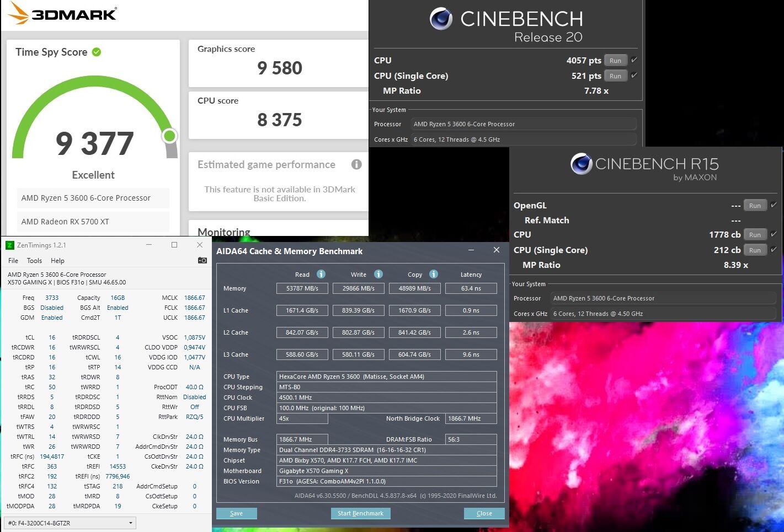Click the Close button in AIDA64 benchmark
The height and width of the screenshot is (532, 784).
(x=484, y=513)
